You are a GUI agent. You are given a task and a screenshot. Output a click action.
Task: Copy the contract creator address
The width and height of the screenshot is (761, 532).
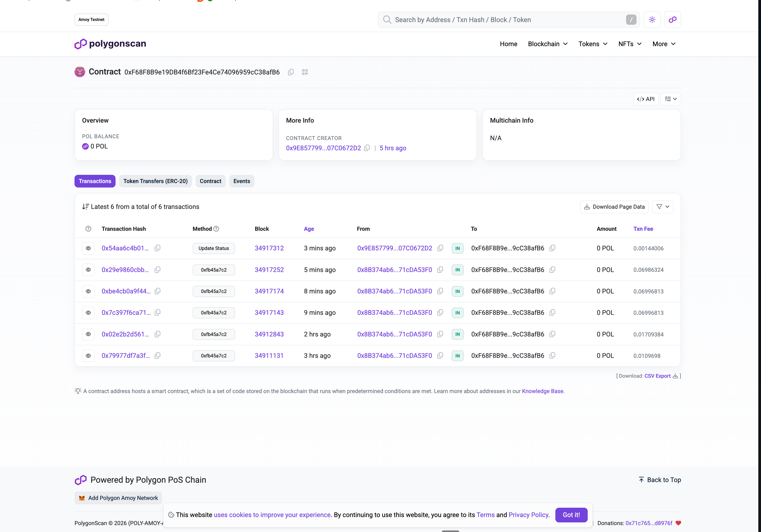367,148
